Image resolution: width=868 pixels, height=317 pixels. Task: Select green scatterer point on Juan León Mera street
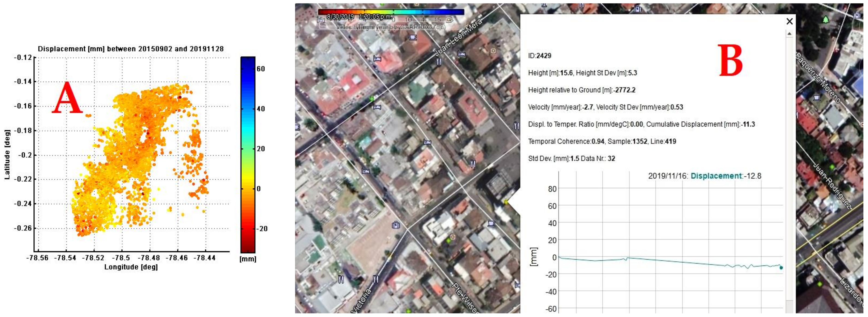click(x=372, y=99)
